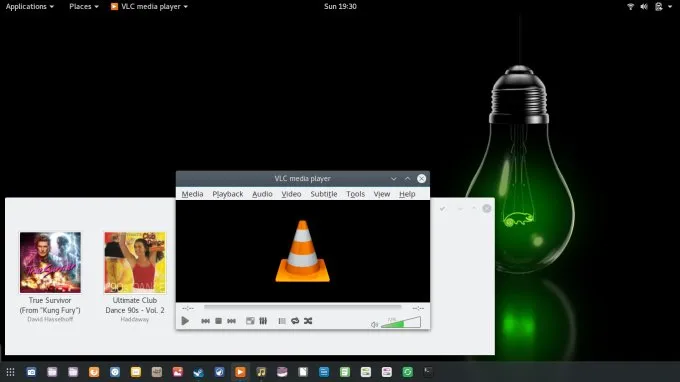Click the "True Survivor (From Kung Fury)" title
The width and height of the screenshot is (680, 382).
coord(50,305)
